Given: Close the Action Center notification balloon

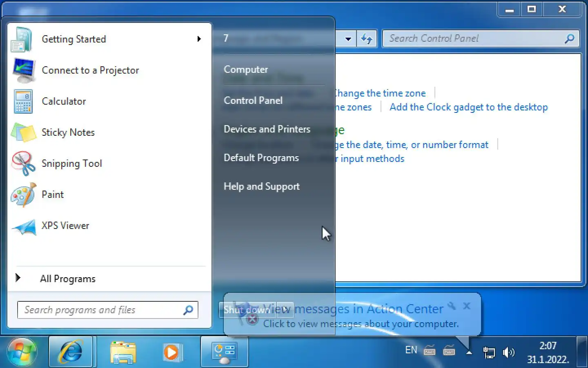Looking at the screenshot, I should click(x=467, y=305).
